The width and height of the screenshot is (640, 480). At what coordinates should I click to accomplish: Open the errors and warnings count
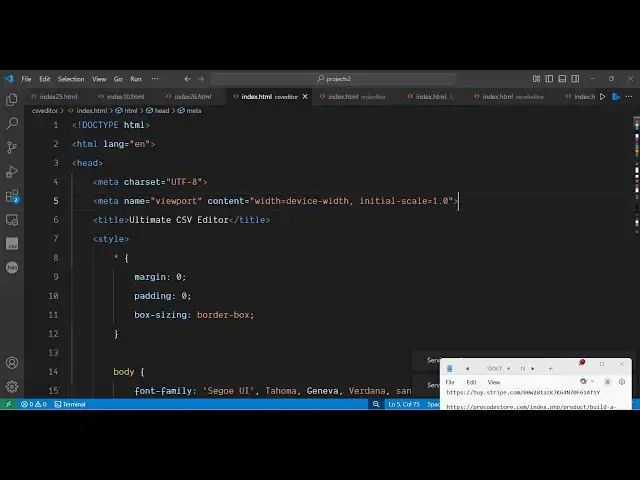click(34, 404)
